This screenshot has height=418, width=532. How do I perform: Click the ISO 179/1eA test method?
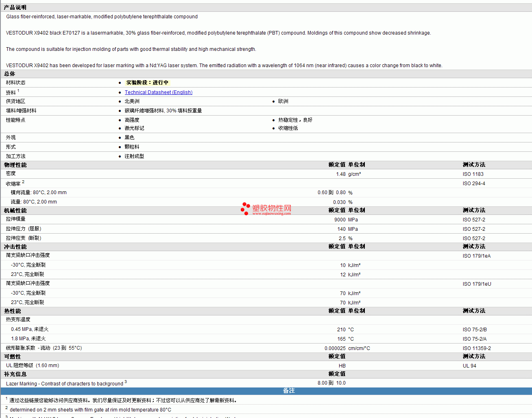coord(477,256)
